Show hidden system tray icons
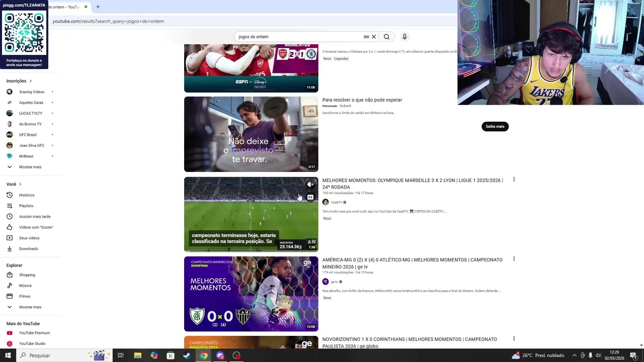 tap(574, 355)
